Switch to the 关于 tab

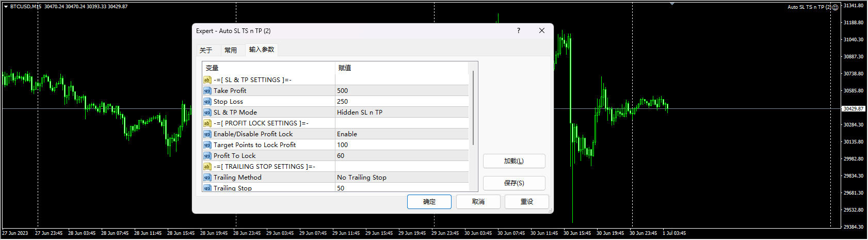(x=206, y=50)
